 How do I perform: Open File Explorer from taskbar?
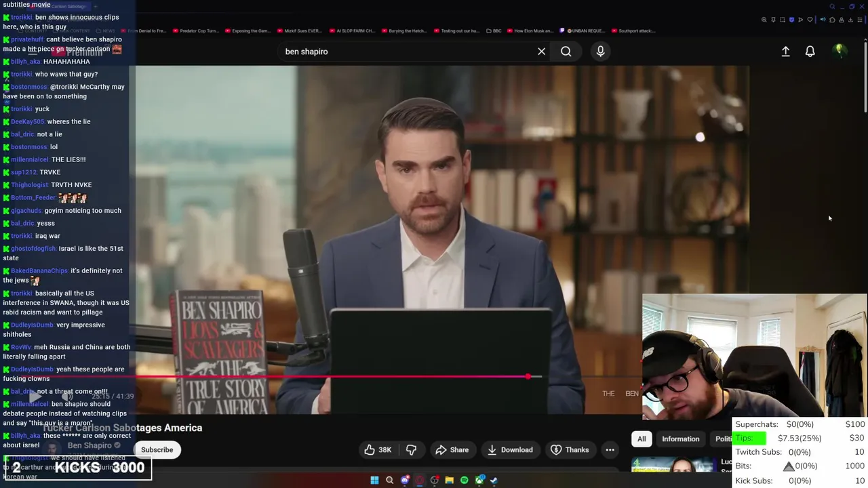pos(449,480)
